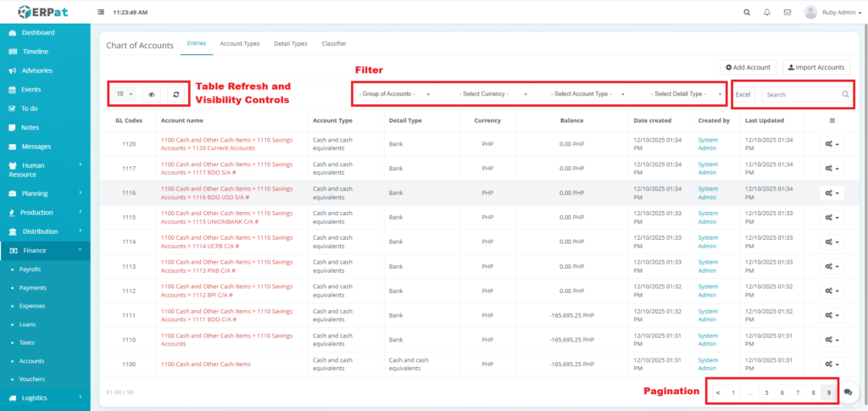Click the table refresh icon button

pos(176,94)
